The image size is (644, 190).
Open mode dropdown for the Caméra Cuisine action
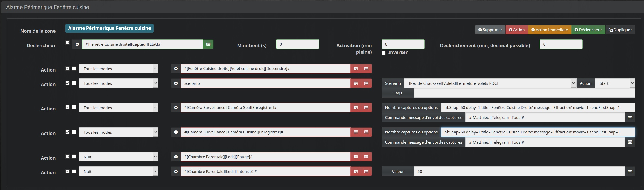[119, 132]
